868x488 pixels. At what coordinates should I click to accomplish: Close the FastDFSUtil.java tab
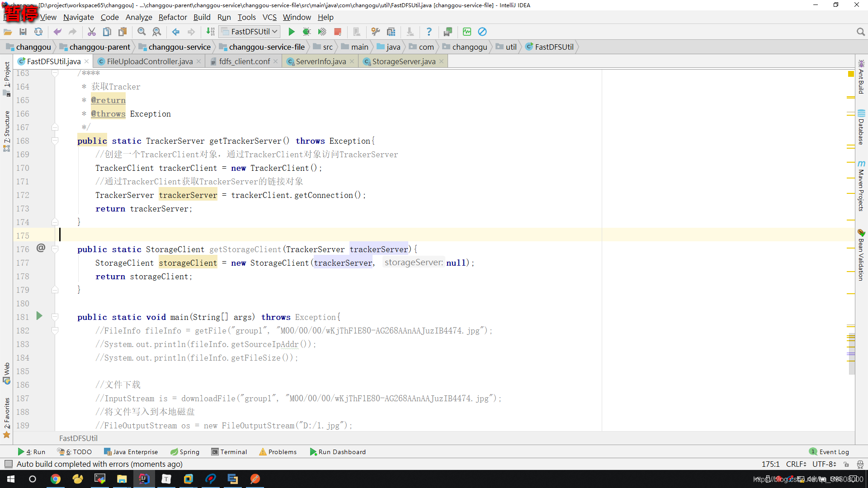pyautogui.click(x=86, y=61)
